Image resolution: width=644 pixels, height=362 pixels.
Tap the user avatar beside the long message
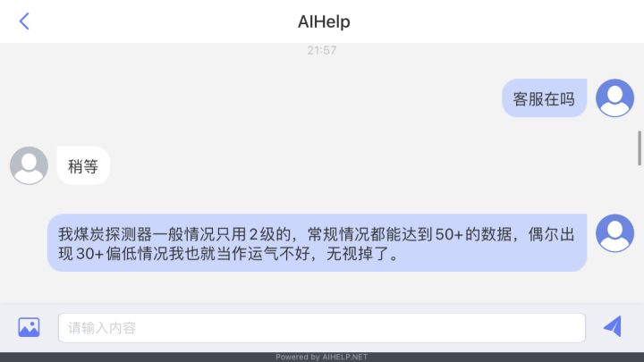(x=614, y=233)
